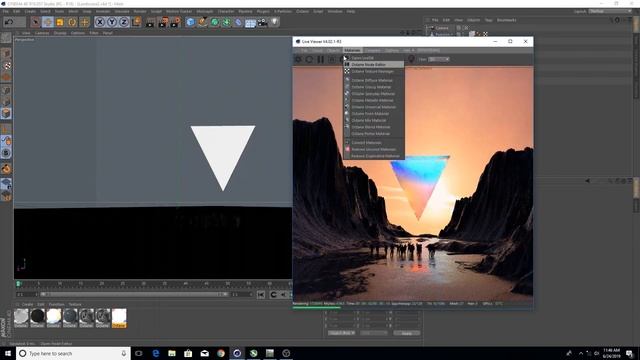Open the Chn channel dropdown in Live Viewer
The image size is (640, 360).
click(439, 60)
